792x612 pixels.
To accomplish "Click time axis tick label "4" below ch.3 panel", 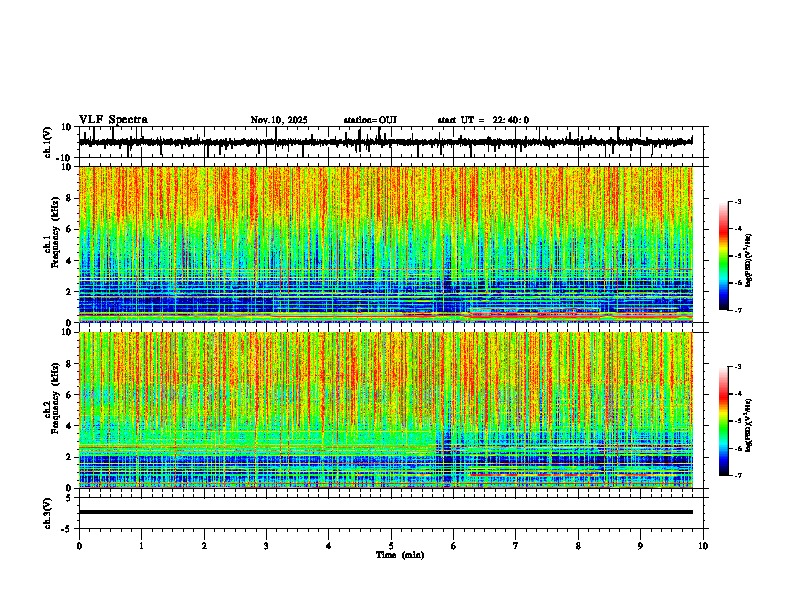I will [x=329, y=546].
